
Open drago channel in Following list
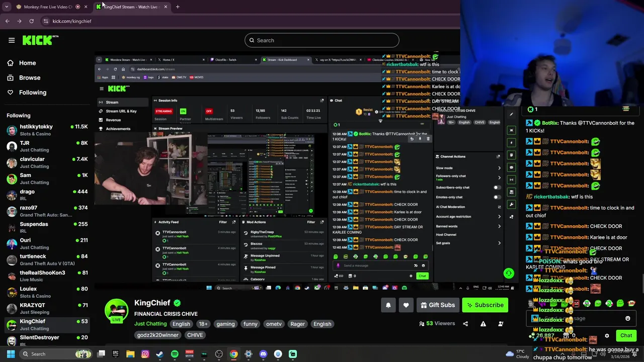pyautogui.click(x=47, y=195)
